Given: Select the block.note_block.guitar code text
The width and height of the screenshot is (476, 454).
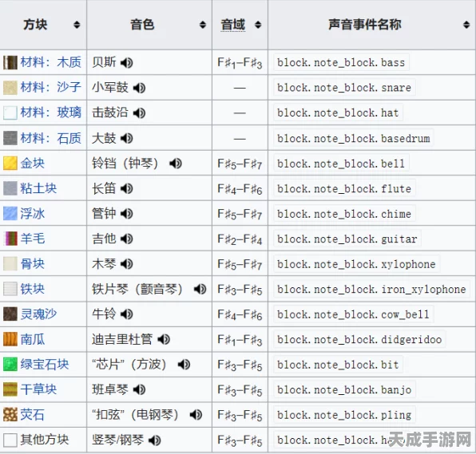Looking at the screenshot, I should 347,239.
